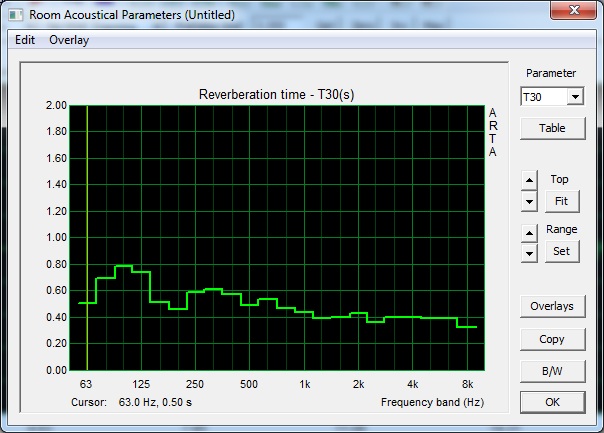The width and height of the screenshot is (604, 433).
Task: Click the yellow cursor line at 63 Hz
Action: (87, 238)
